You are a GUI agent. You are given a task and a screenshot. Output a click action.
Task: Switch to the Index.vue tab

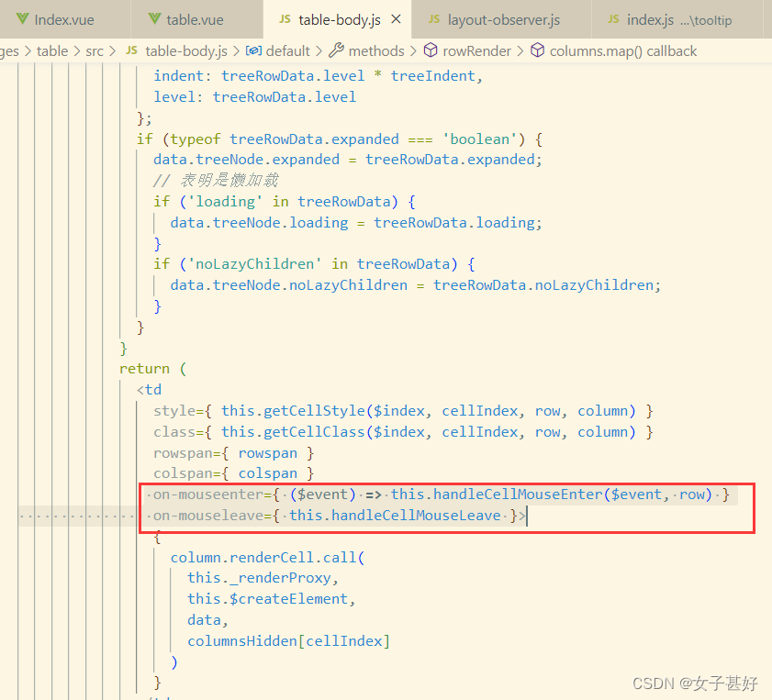click(x=64, y=18)
